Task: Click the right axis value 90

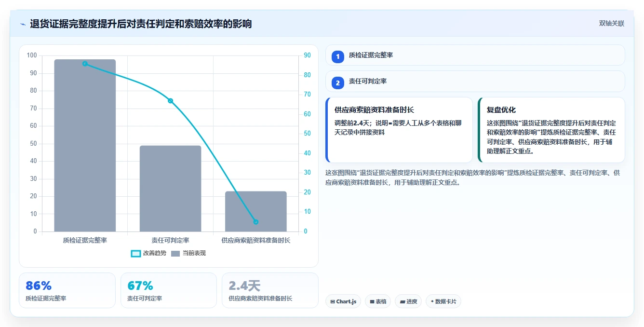Action: 307,55
